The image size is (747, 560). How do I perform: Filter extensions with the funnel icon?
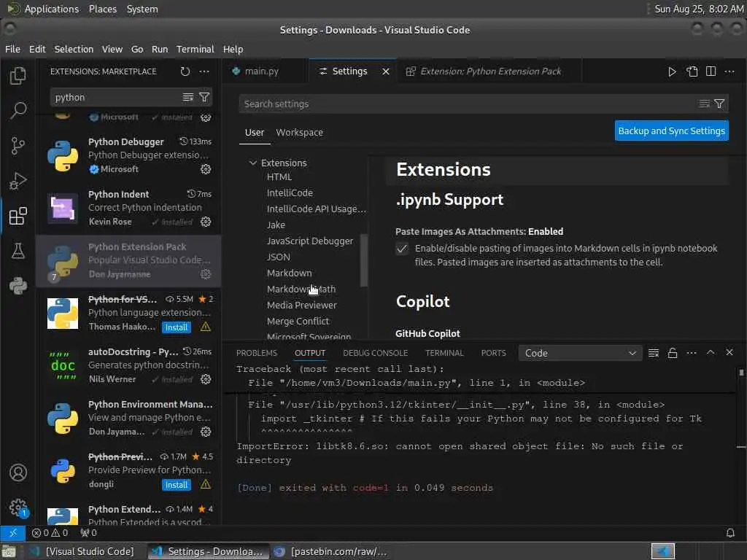[204, 97]
